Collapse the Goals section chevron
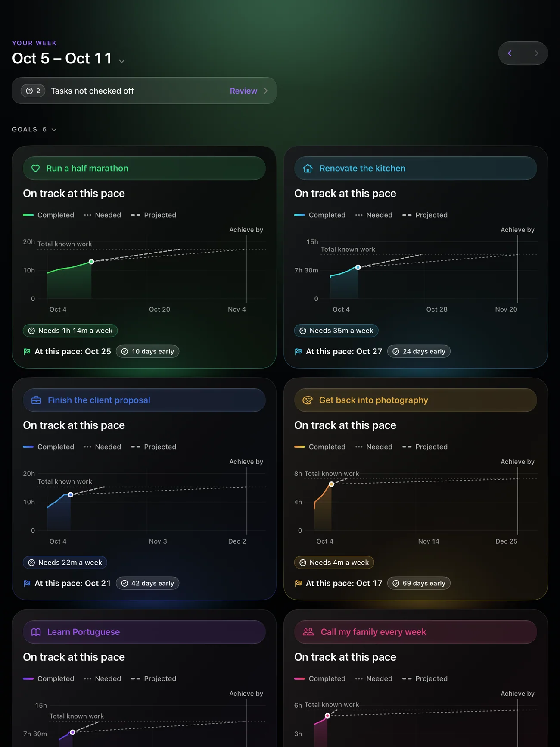Image resolution: width=560 pixels, height=747 pixels. pos(54,130)
